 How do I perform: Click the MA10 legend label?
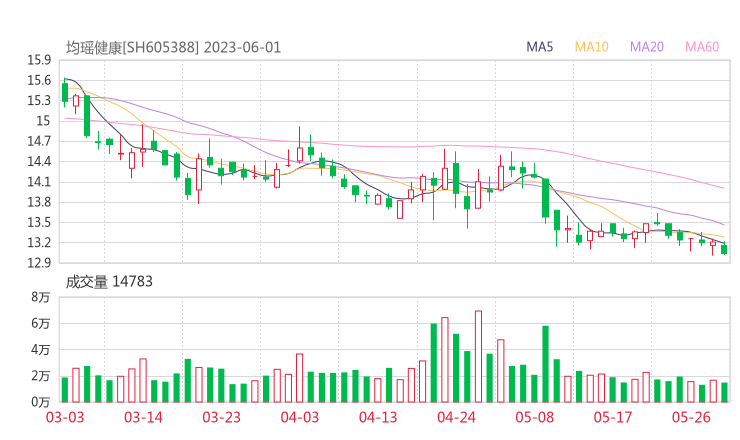(x=591, y=47)
